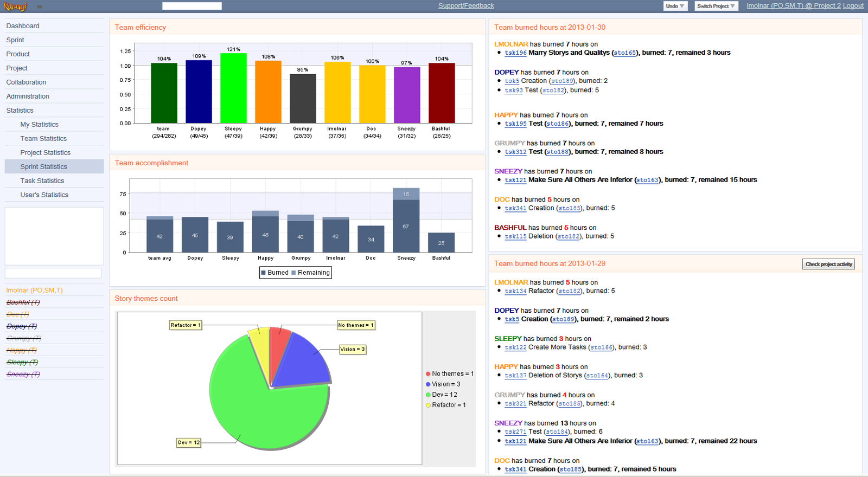Click the green Dev legend dot

pyautogui.click(x=428, y=395)
